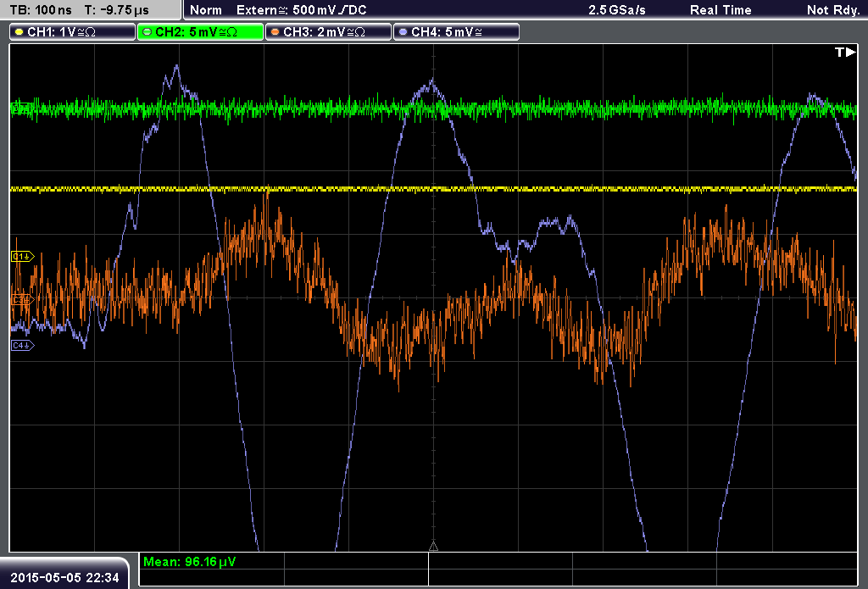
Task: Click the T trigger level arrow marker
Action: 845,52
